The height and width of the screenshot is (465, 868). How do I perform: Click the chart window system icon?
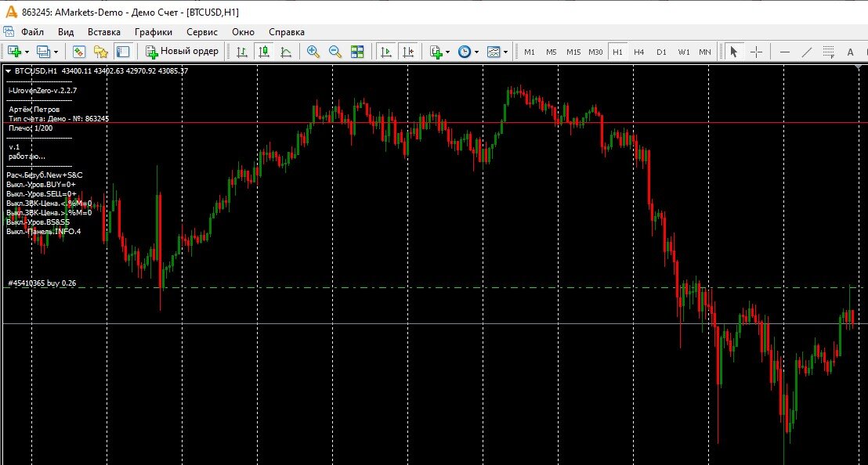pos(9,31)
